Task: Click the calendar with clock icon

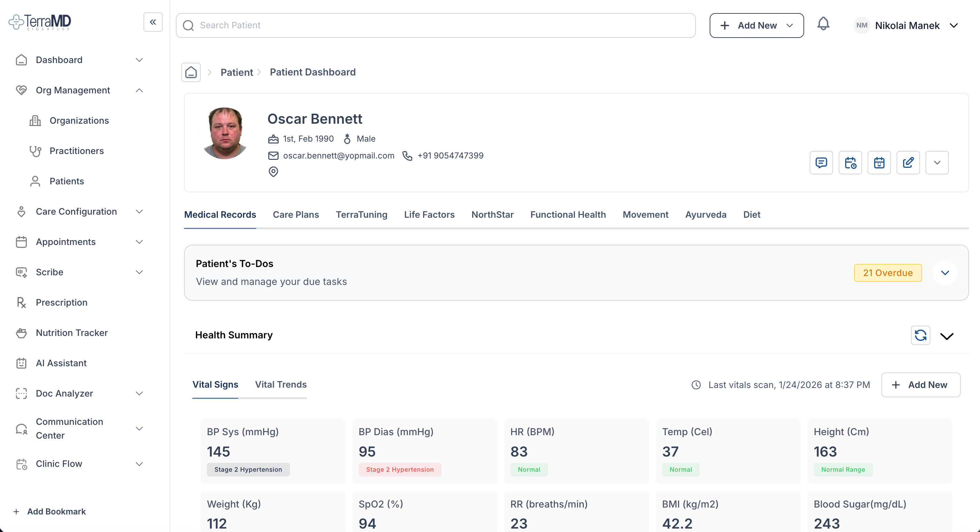Action: coord(850,163)
